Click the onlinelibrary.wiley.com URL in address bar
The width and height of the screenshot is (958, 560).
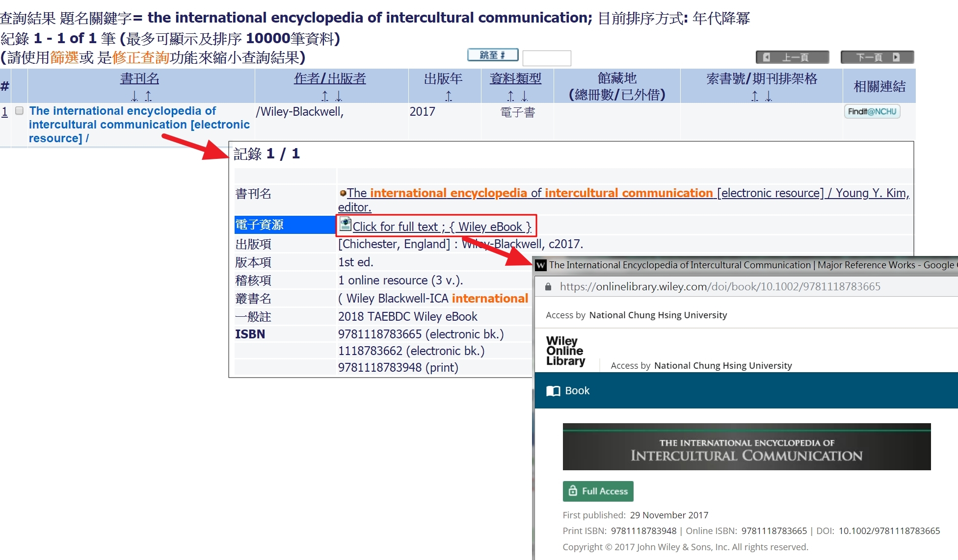click(x=720, y=286)
